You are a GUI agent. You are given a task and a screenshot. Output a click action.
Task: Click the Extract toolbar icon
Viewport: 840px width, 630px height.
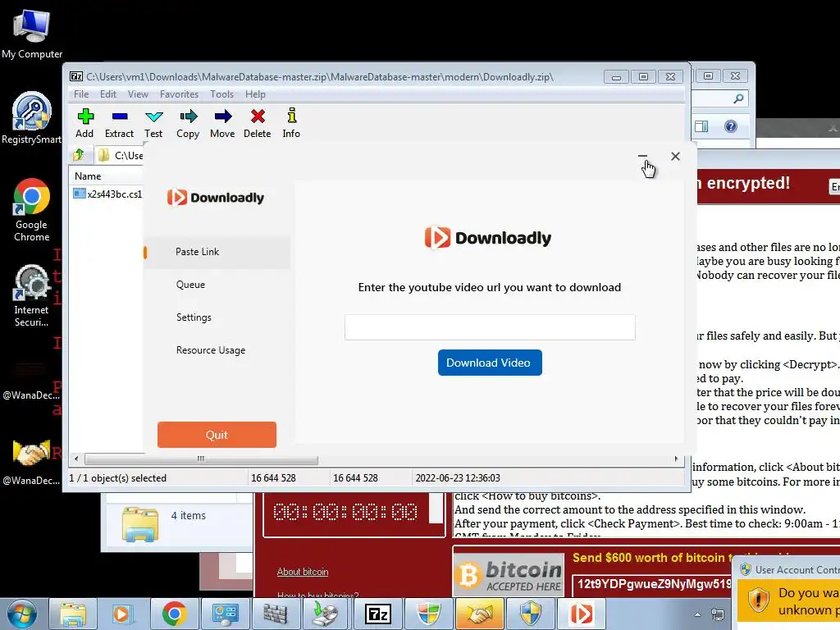(x=119, y=123)
